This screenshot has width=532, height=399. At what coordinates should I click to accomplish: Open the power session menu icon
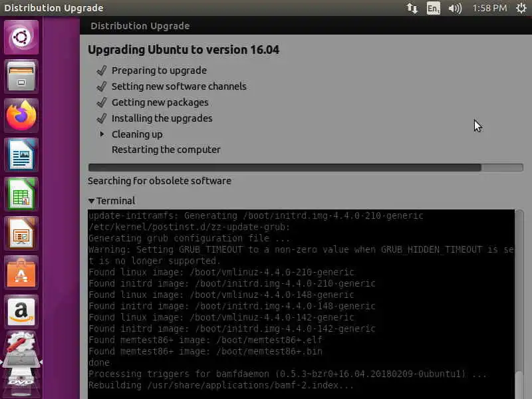(521, 8)
